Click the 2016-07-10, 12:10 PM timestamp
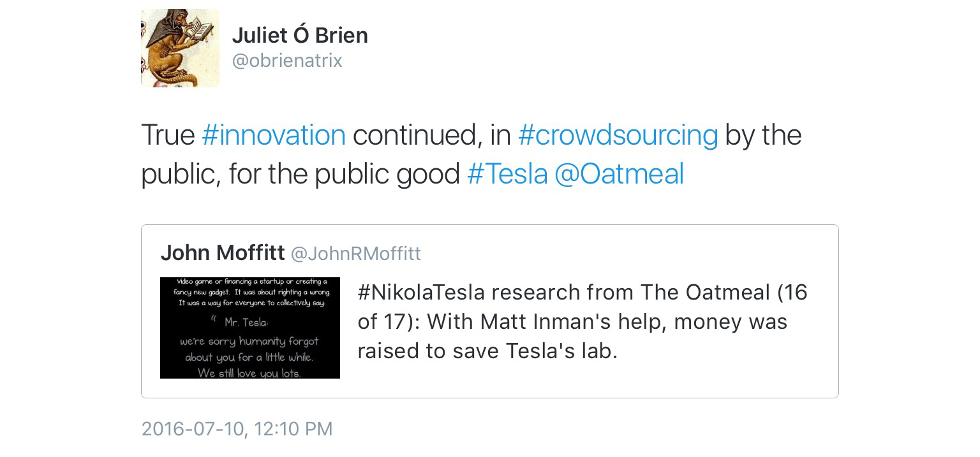Image resolution: width=980 pixels, height=457 pixels. (x=237, y=429)
